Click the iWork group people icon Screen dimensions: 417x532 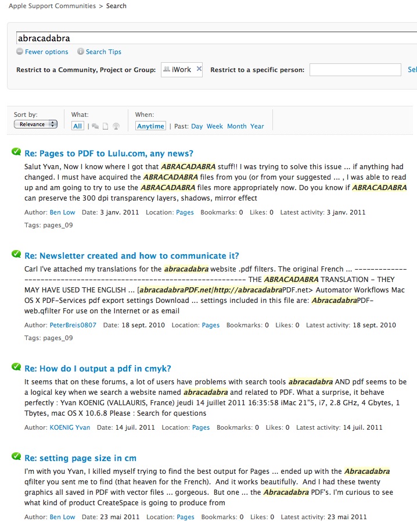click(x=167, y=69)
